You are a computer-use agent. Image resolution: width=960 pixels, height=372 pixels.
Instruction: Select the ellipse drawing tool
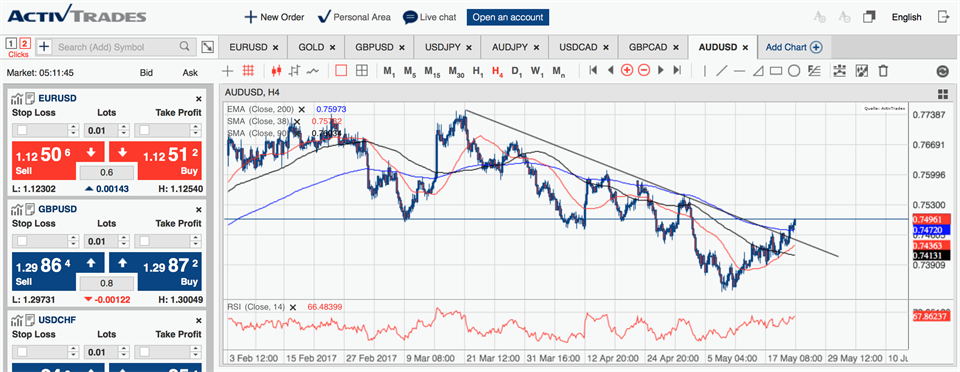(x=794, y=71)
